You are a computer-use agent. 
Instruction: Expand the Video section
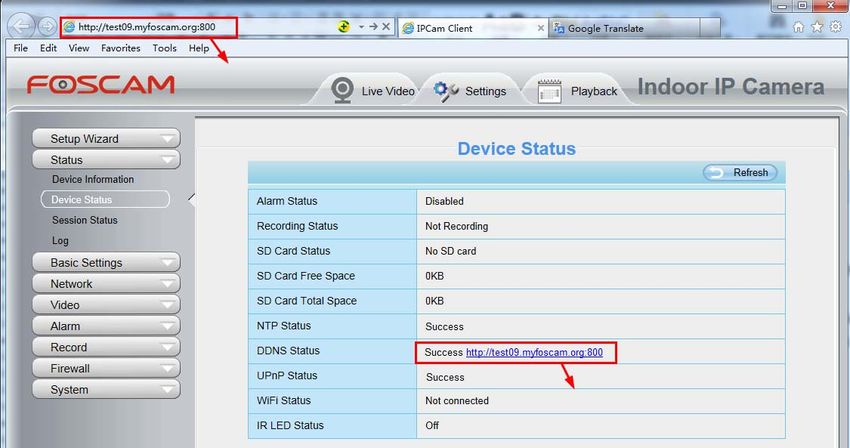106,305
